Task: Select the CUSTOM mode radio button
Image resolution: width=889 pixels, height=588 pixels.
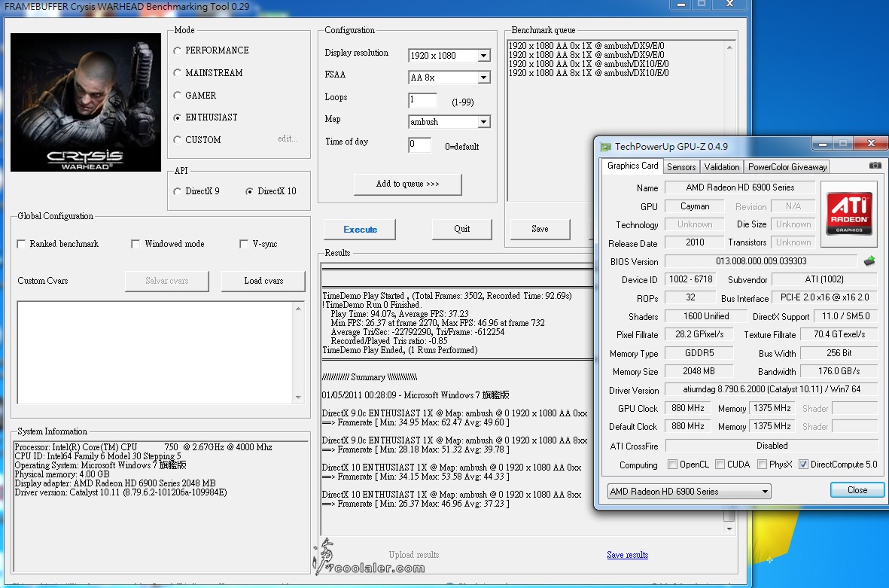Action: [x=178, y=139]
